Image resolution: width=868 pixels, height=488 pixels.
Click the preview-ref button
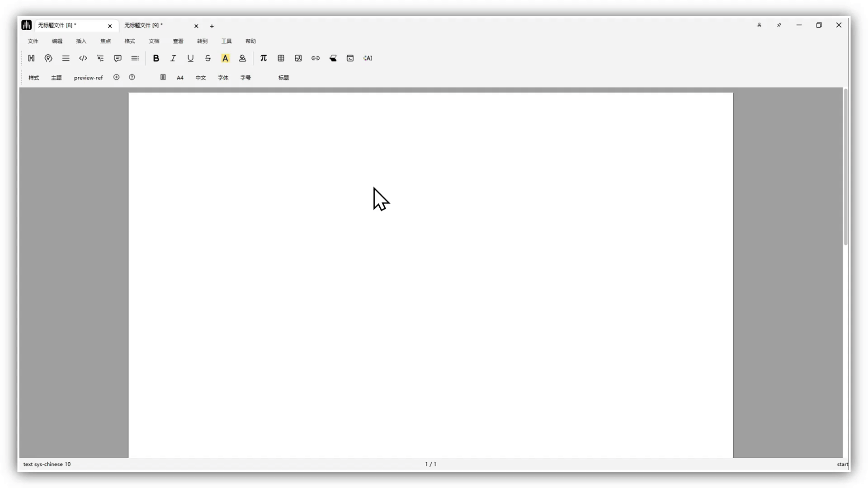88,78
